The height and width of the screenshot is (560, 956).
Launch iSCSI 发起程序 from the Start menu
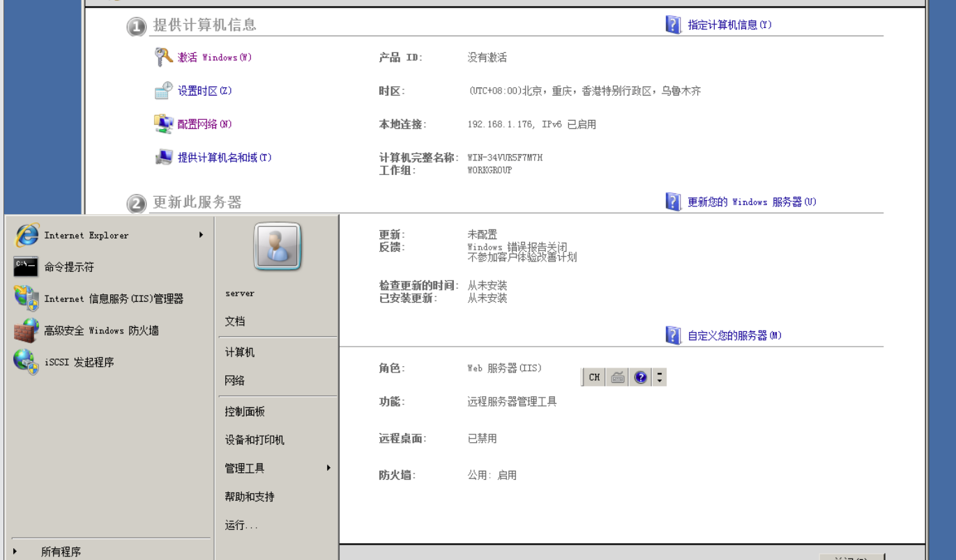coord(109,362)
